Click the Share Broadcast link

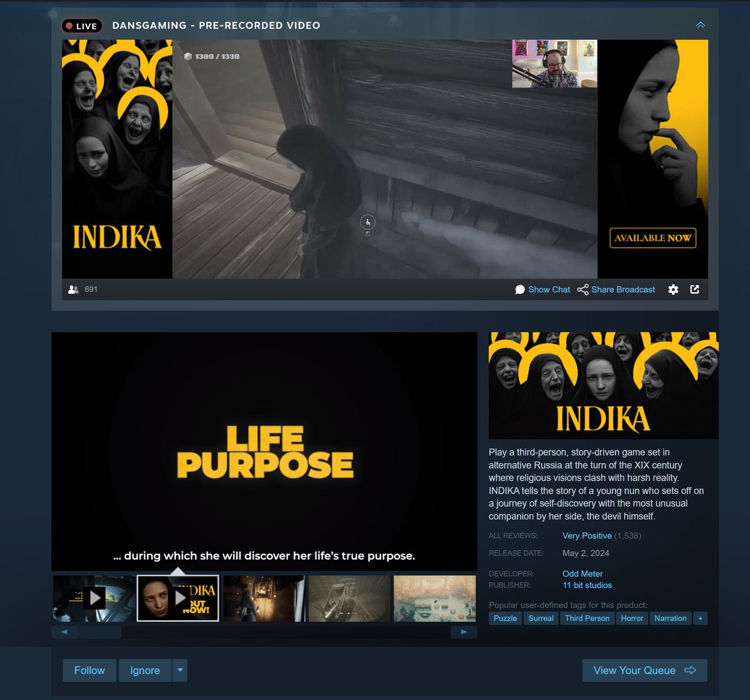coord(616,289)
